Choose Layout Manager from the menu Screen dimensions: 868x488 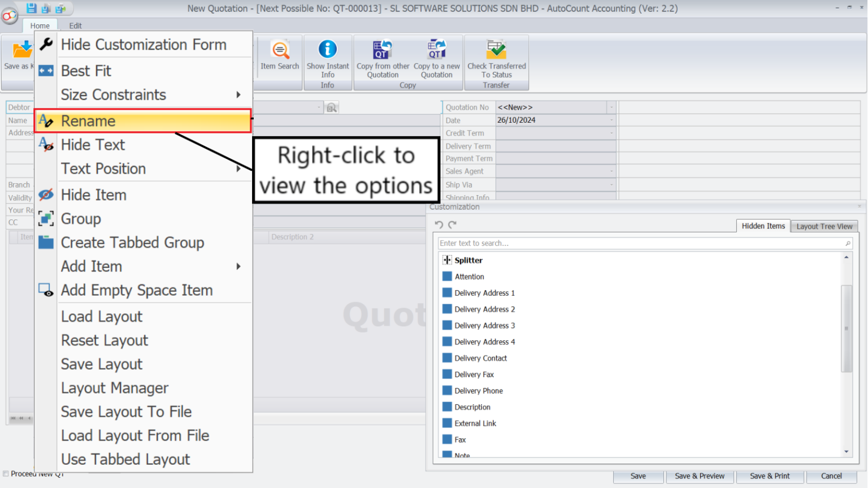[x=143, y=388]
